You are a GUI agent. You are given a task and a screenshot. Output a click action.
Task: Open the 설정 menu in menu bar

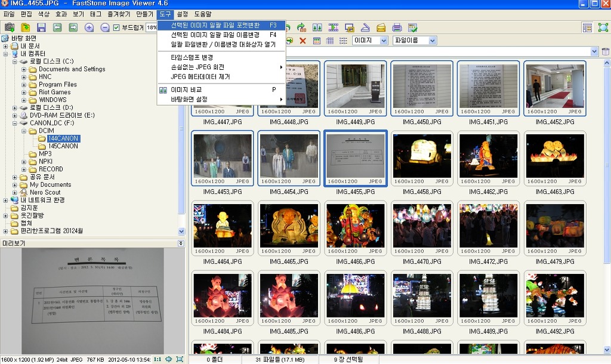click(183, 14)
